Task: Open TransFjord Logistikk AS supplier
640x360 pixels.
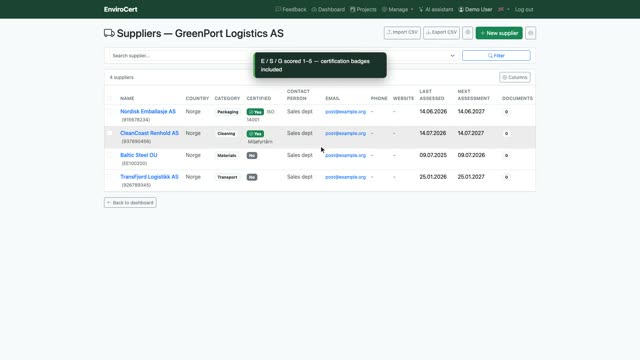Action: 149,177
